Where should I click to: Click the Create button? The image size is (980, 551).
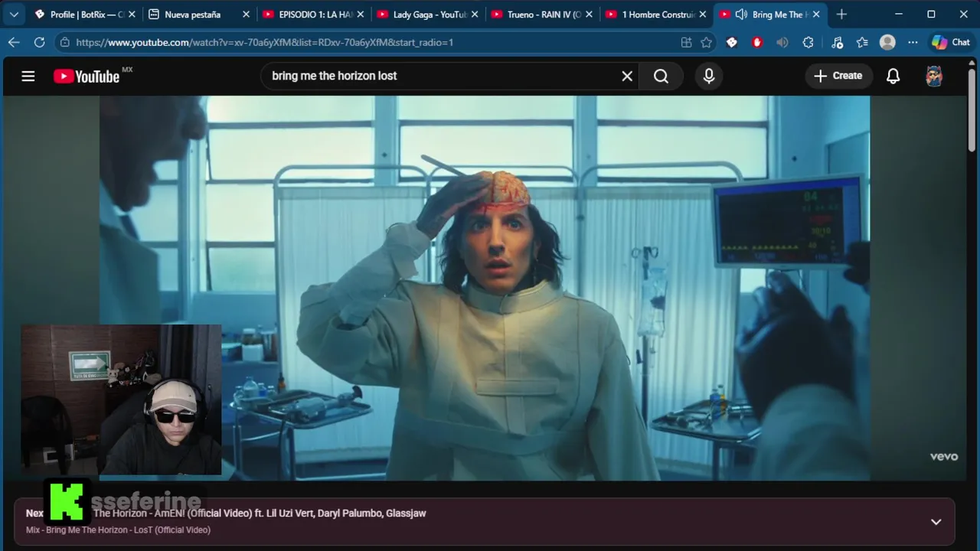(838, 76)
